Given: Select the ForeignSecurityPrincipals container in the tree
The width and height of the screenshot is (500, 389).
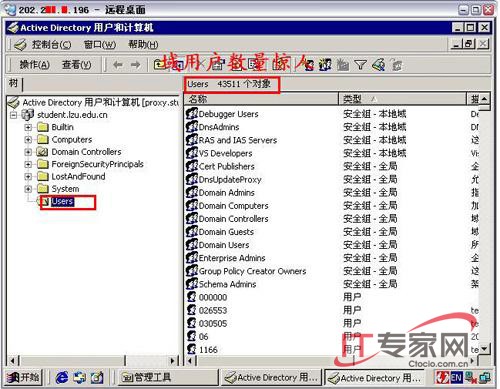Looking at the screenshot, I should [97, 164].
